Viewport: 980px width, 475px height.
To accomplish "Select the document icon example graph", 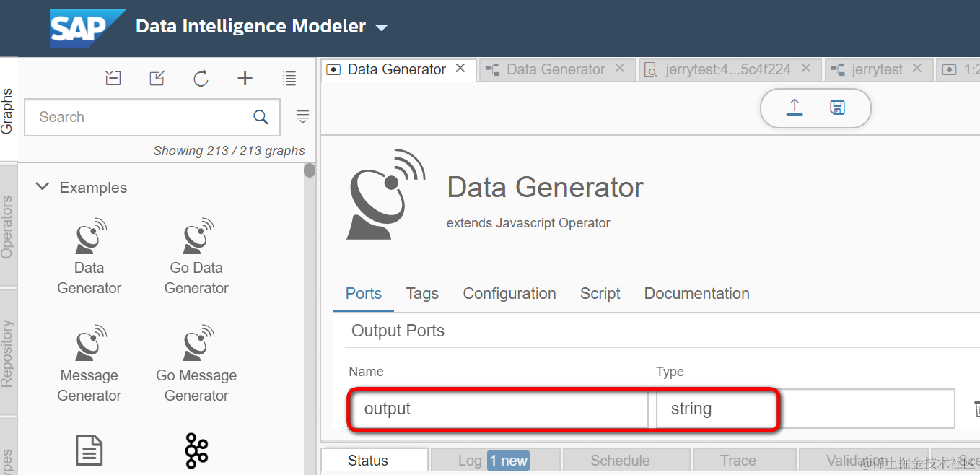I will click(x=89, y=450).
